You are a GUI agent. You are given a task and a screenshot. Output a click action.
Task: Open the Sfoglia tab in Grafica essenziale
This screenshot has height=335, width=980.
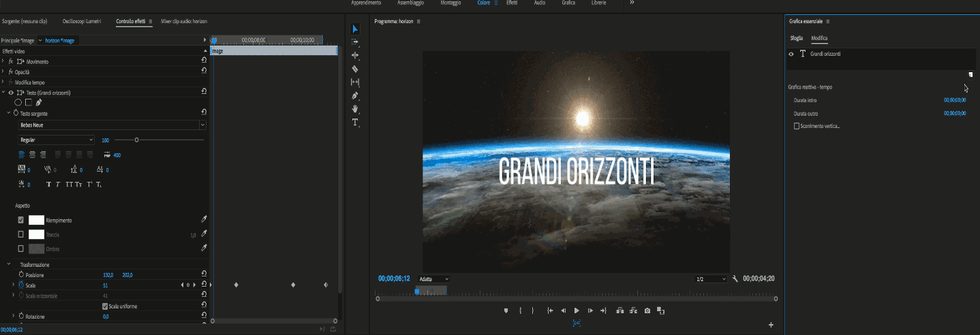tap(796, 38)
